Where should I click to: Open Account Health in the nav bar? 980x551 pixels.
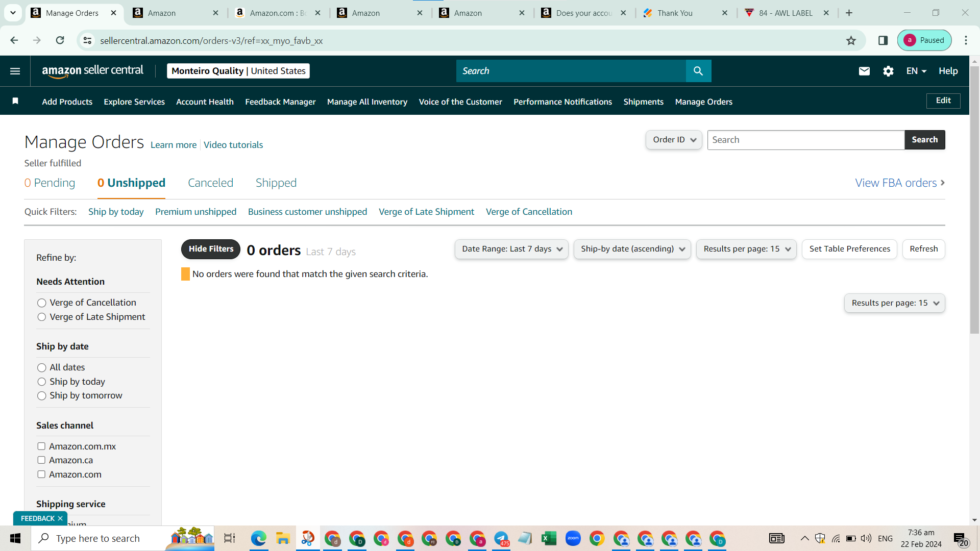point(205,102)
